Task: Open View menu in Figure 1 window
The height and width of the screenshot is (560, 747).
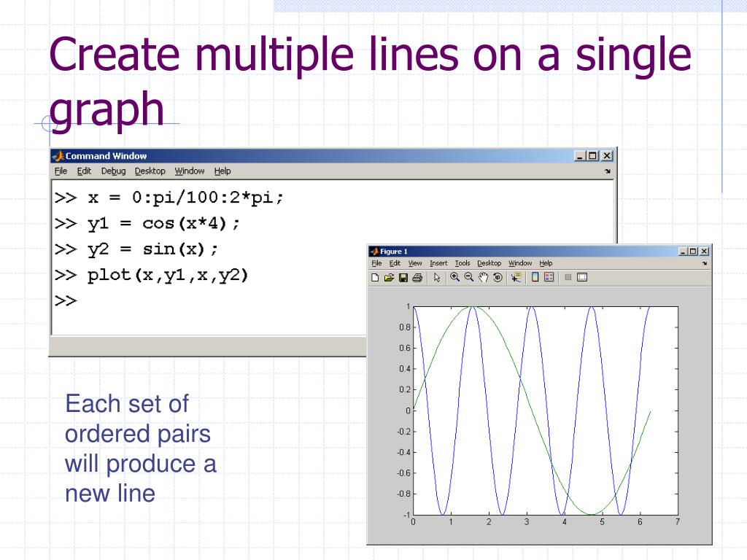Action: click(x=415, y=263)
